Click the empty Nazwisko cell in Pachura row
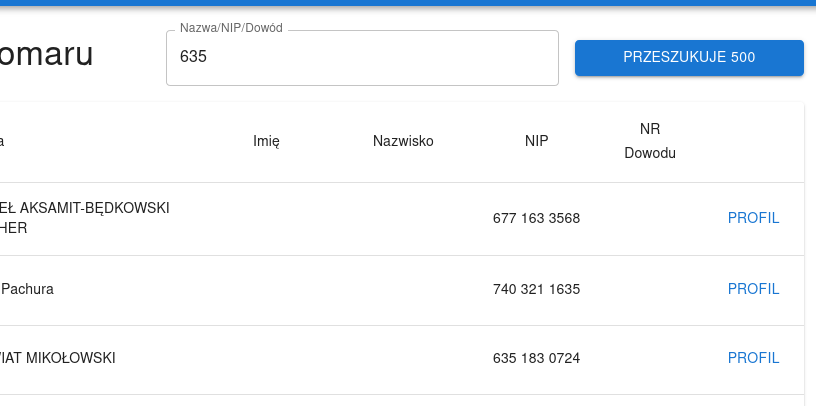 click(x=403, y=289)
